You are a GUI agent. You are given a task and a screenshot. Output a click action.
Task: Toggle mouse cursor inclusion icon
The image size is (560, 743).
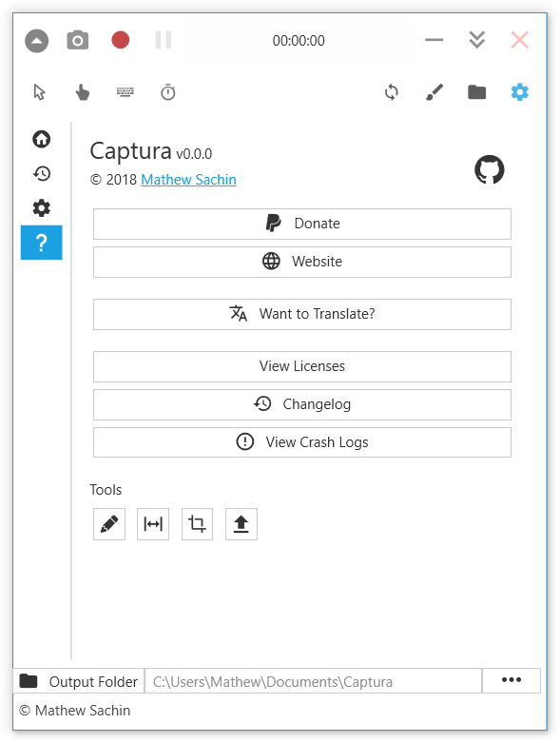[39, 92]
